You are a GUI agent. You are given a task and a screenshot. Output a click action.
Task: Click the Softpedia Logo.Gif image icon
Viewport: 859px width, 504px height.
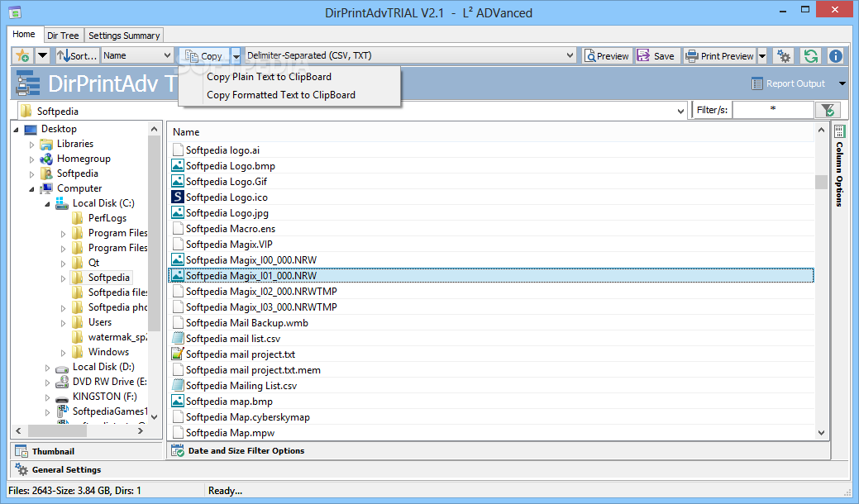pyautogui.click(x=178, y=181)
